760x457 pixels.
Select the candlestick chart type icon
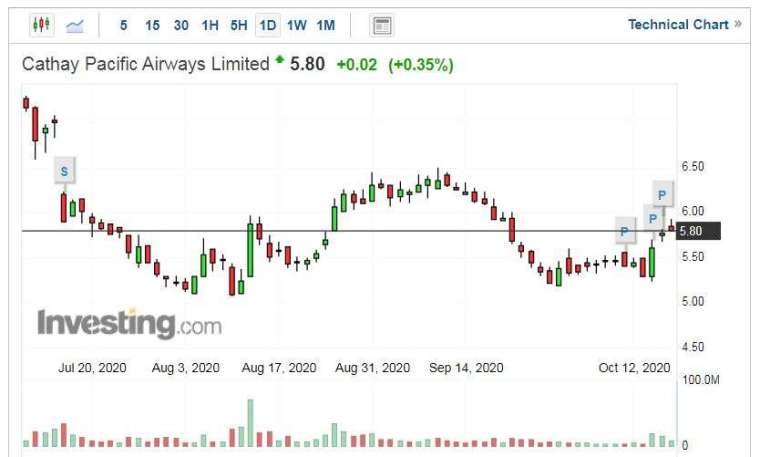[41, 25]
